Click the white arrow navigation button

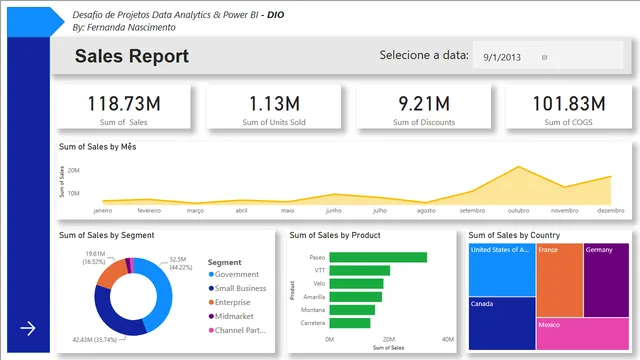(28, 328)
